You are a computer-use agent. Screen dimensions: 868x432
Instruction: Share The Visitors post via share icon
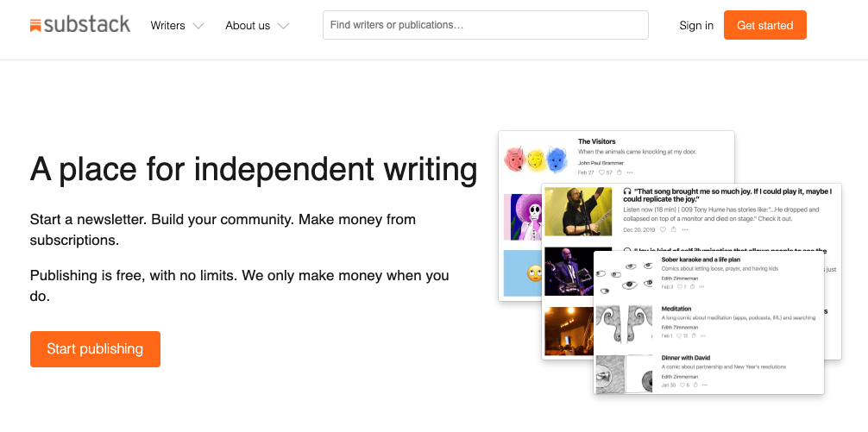pyautogui.click(x=620, y=172)
